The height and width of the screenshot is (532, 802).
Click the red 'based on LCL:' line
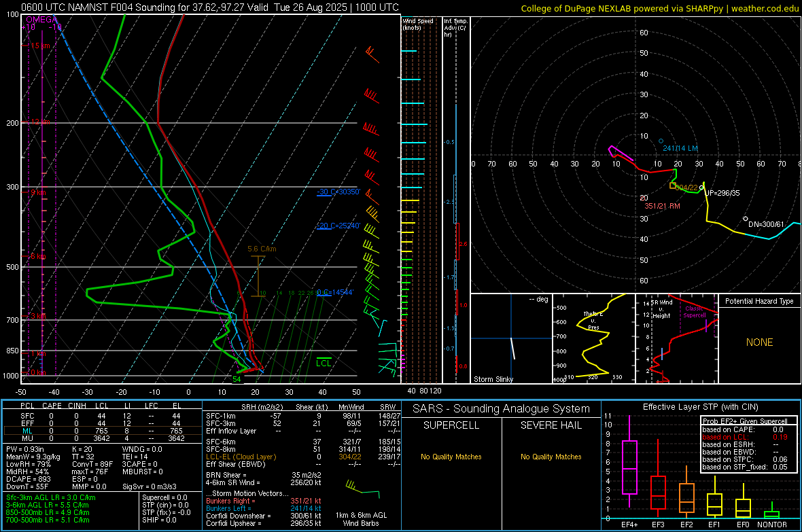(745, 437)
